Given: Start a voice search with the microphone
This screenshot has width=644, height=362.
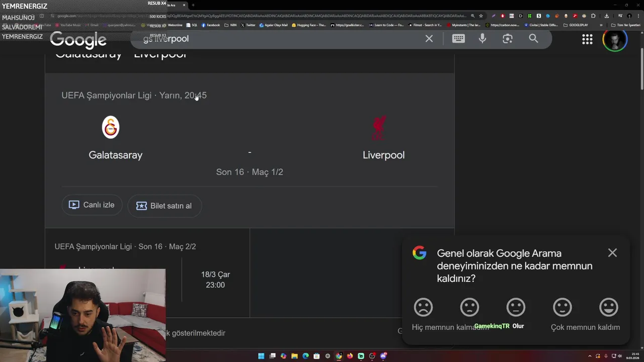Looking at the screenshot, I should point(482,39).
